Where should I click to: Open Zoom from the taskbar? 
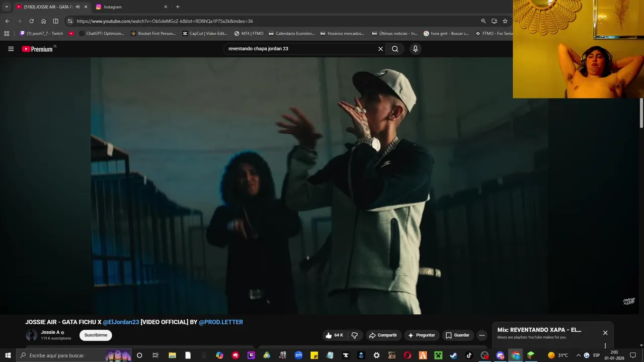(298, 355)
